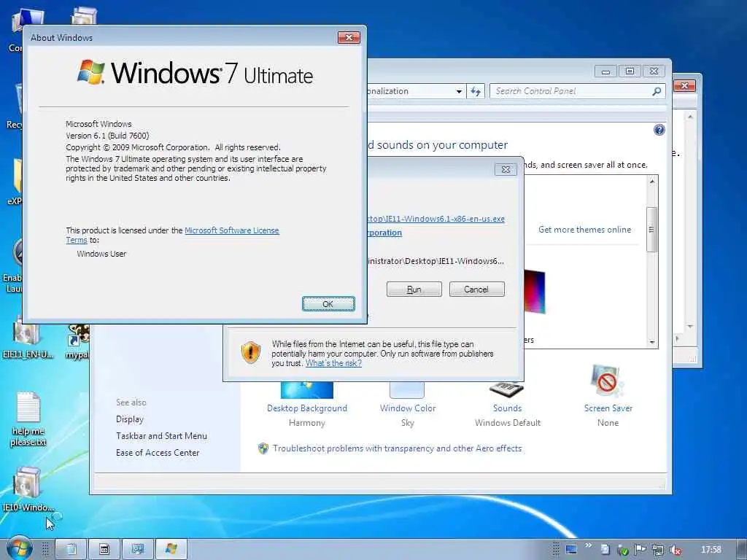Open Window Color settings

(408, 408)
